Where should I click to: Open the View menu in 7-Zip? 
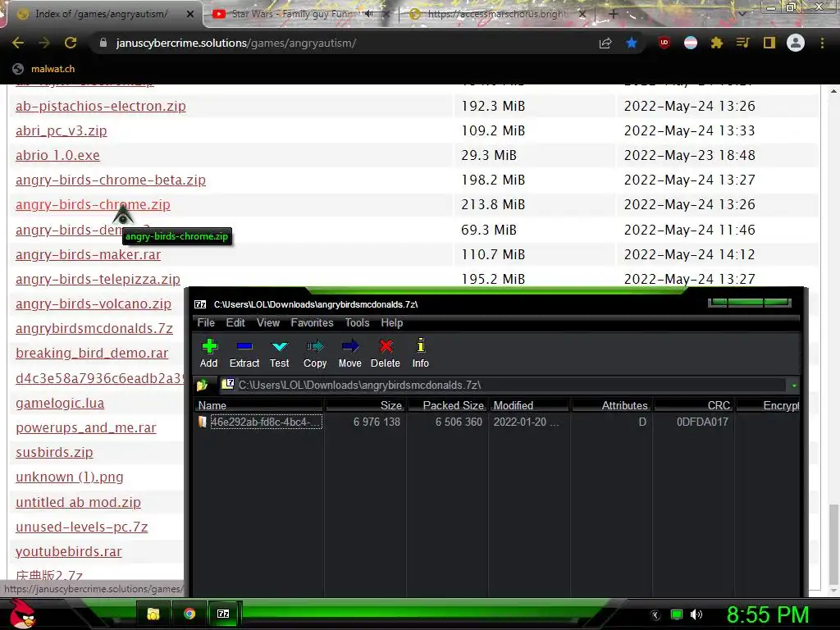click(268, 322)
